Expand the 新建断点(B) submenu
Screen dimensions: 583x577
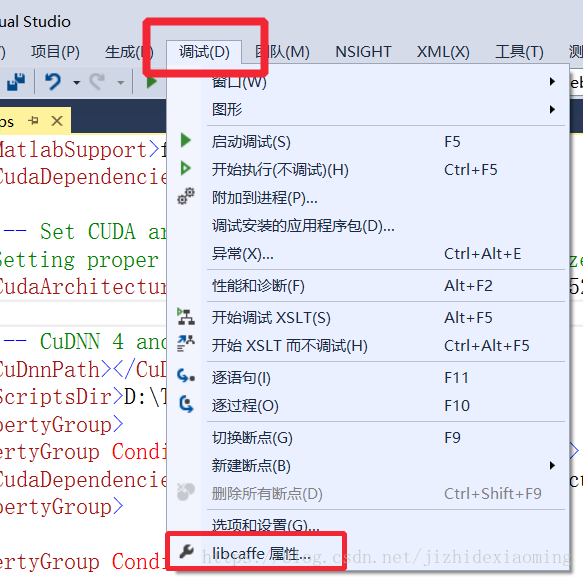point(368,465)
